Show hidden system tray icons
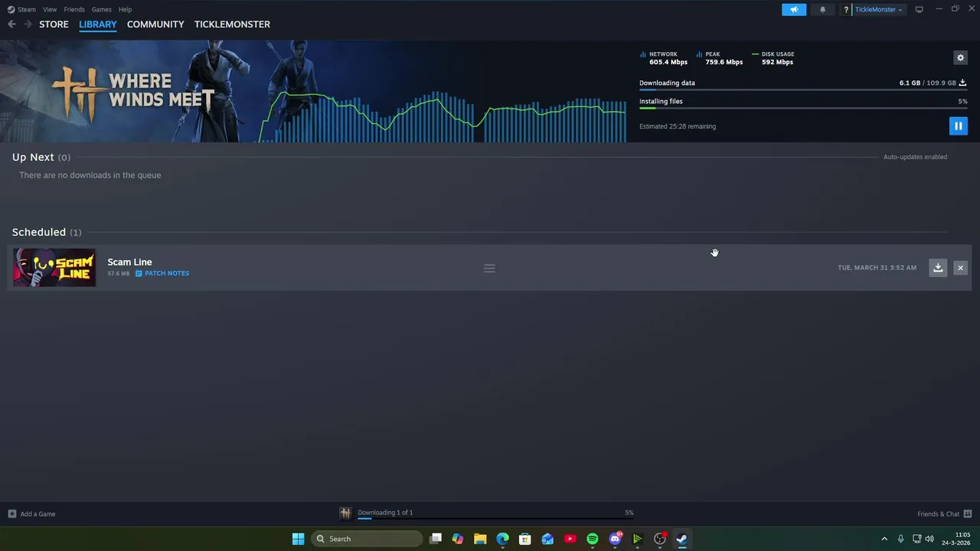The image size is (980, 551). pos(884,539)
